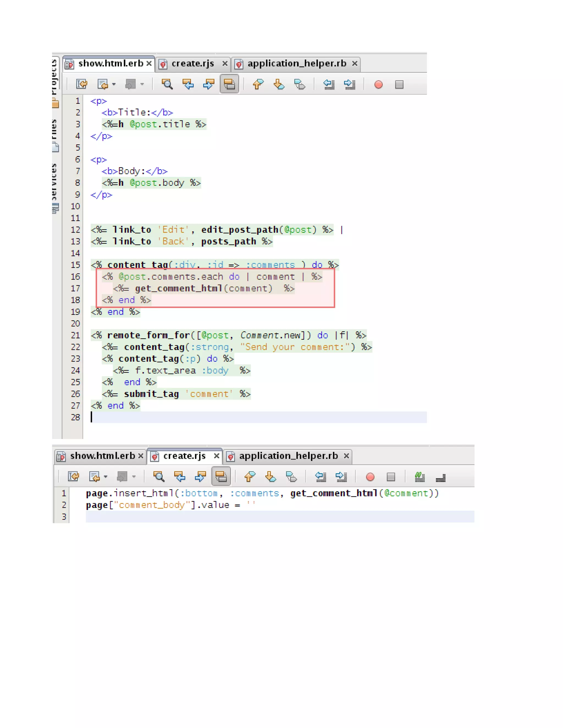Click Back history icon in show.html.erb editor toolbar
The width and height of the screenshot is (563, 728).
103,84
